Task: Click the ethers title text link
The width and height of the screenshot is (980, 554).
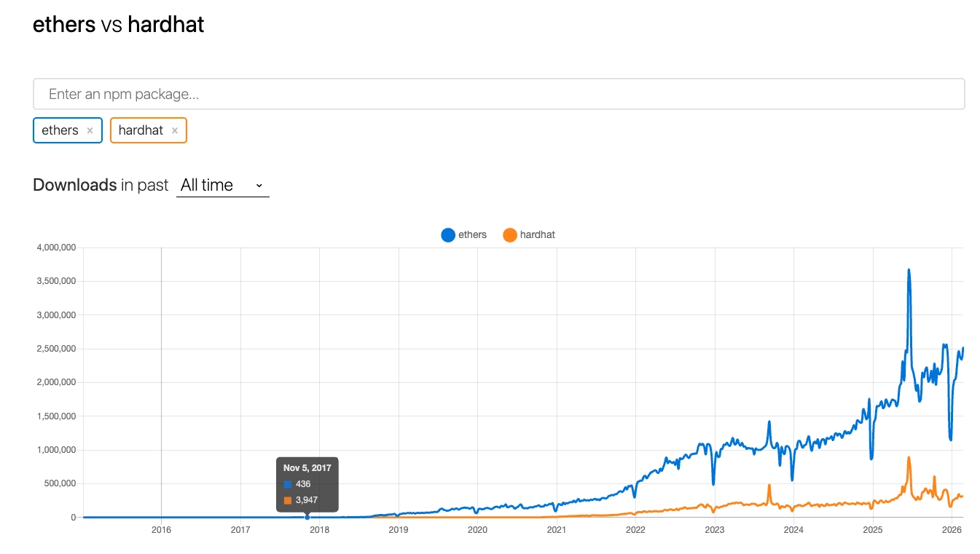Action: [x=64, y=24]
